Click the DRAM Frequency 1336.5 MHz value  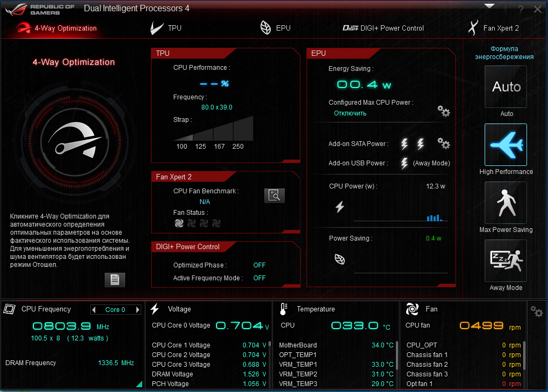pyautogui.click(x=116, y=363)
